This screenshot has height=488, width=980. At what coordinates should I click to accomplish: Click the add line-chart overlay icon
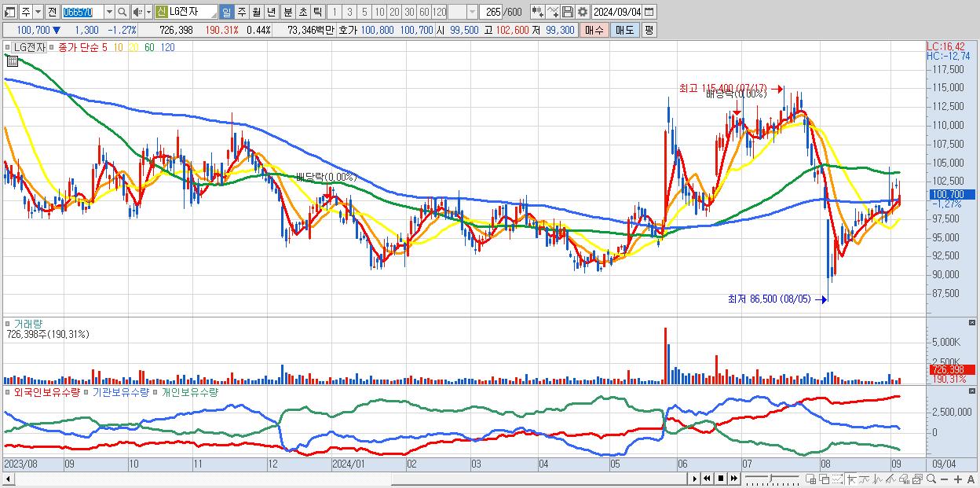pyautogui.click(x=553, y=12)
